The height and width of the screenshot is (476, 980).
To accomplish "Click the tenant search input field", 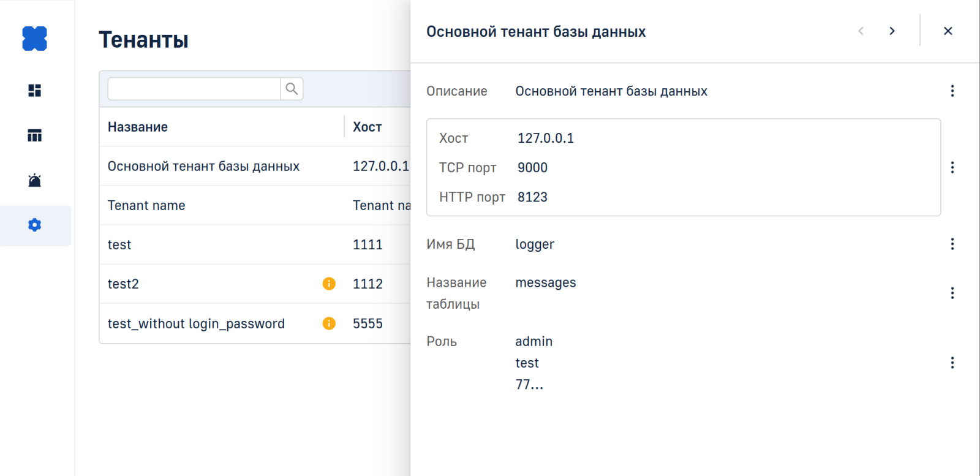I will pos(194,89).
